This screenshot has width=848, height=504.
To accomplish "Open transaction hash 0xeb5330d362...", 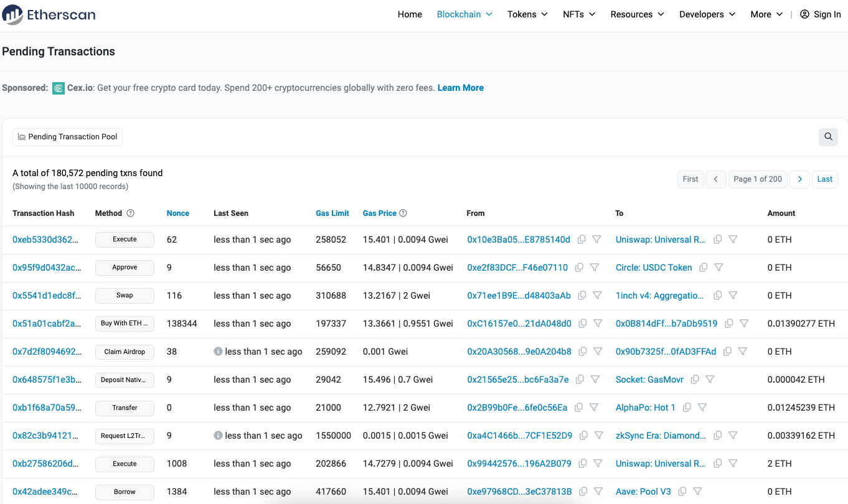I will tap(47, 240).
